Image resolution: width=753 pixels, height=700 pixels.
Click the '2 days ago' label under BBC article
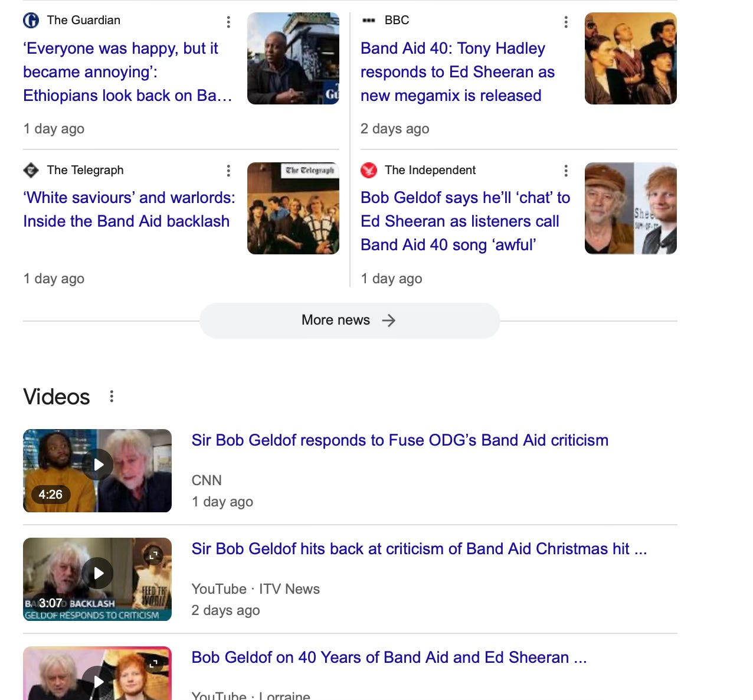tap(395, 129)
